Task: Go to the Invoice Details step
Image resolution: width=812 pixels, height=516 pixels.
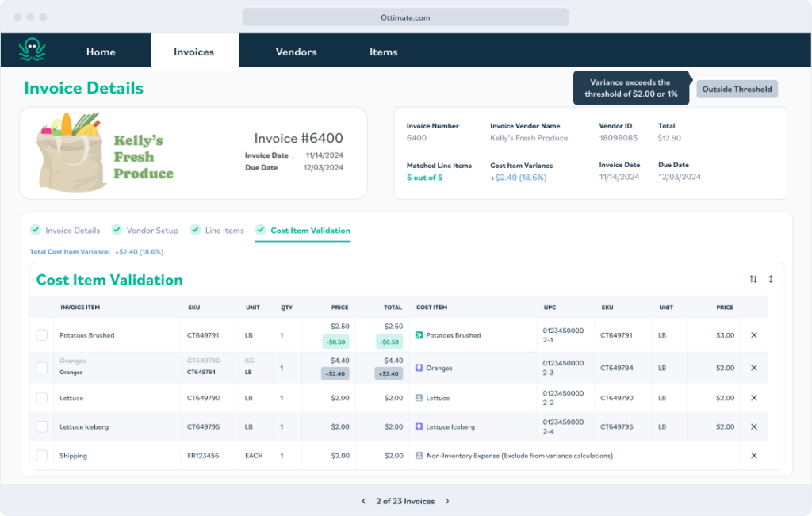Action: [x=72, y=231]
